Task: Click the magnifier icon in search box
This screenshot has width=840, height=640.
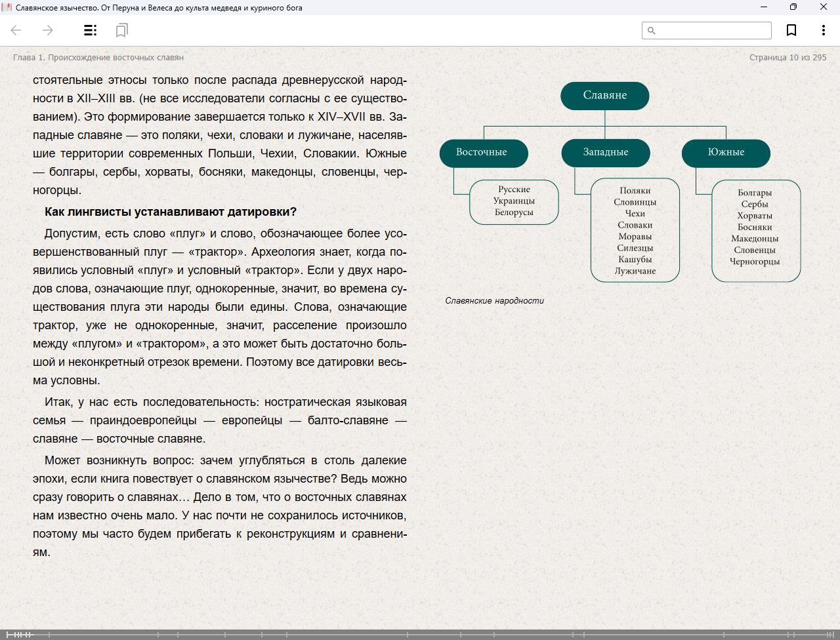Action: 652,31
